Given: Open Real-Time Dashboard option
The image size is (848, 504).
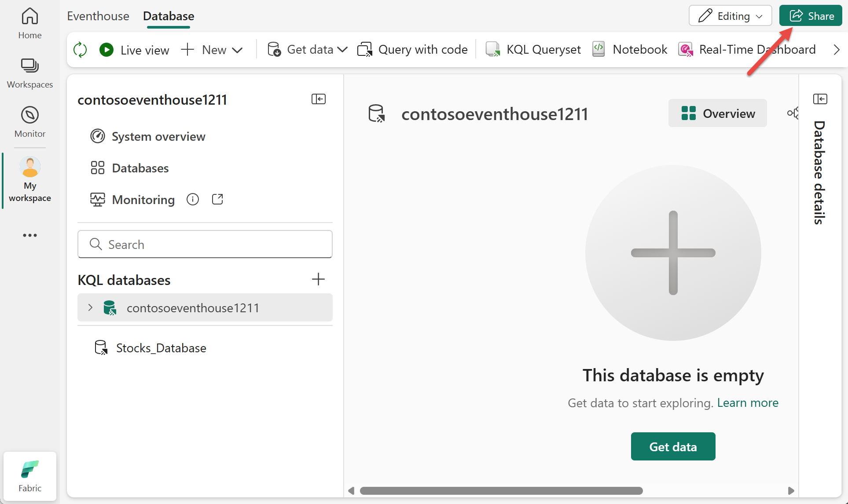Looking at the screenshot, I should click(747, 50).
